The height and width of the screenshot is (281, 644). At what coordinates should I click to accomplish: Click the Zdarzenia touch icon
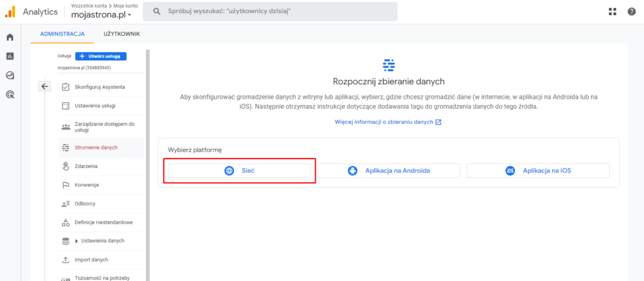(65, 167)
